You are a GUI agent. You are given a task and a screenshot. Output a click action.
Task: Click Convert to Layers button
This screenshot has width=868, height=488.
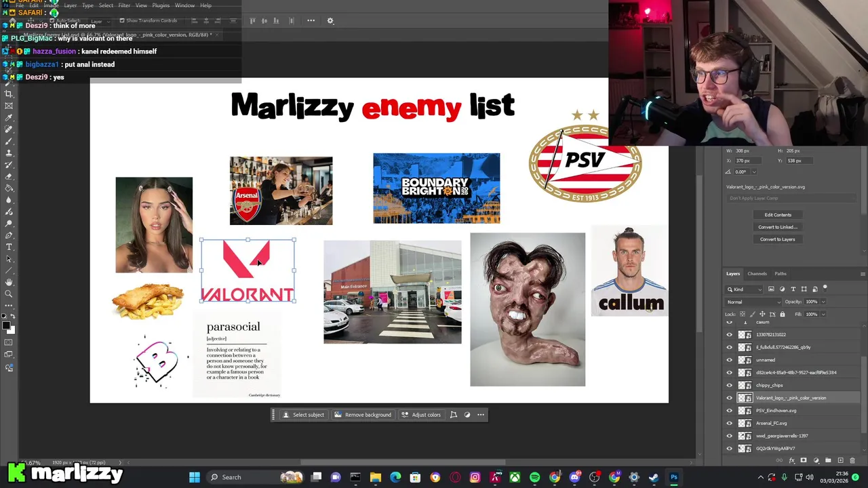[x=778, y=239]
